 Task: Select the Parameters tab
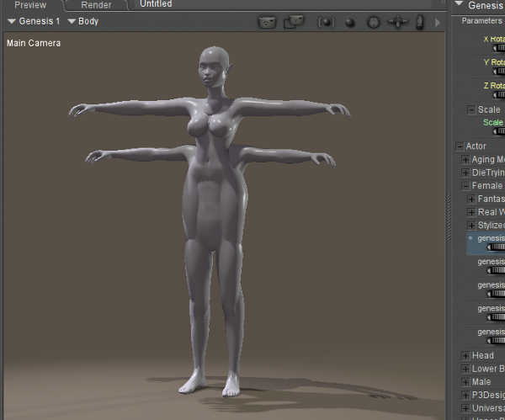[x=481, y=21]
